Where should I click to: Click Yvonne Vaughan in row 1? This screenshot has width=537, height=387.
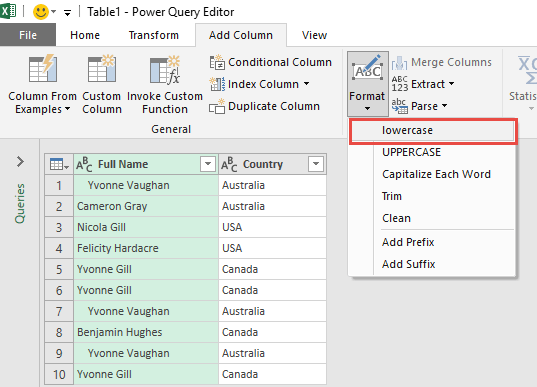point(146,185)
